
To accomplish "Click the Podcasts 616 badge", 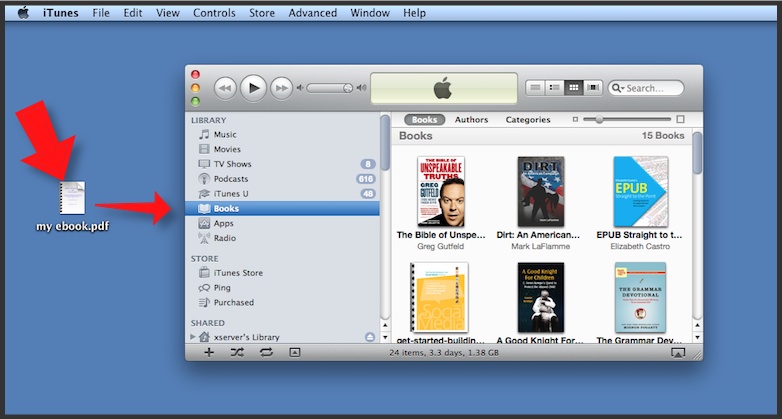I will [x=366, y=179].
